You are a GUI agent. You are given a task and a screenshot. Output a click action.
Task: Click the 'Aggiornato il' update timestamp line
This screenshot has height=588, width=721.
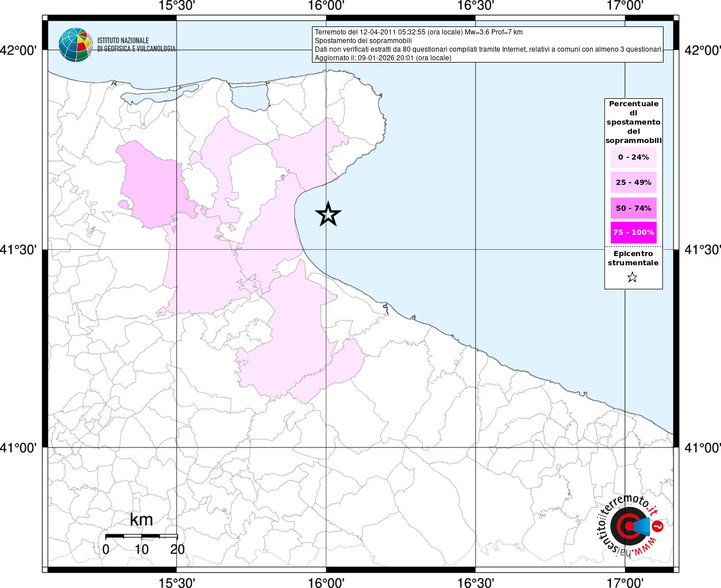383,58
